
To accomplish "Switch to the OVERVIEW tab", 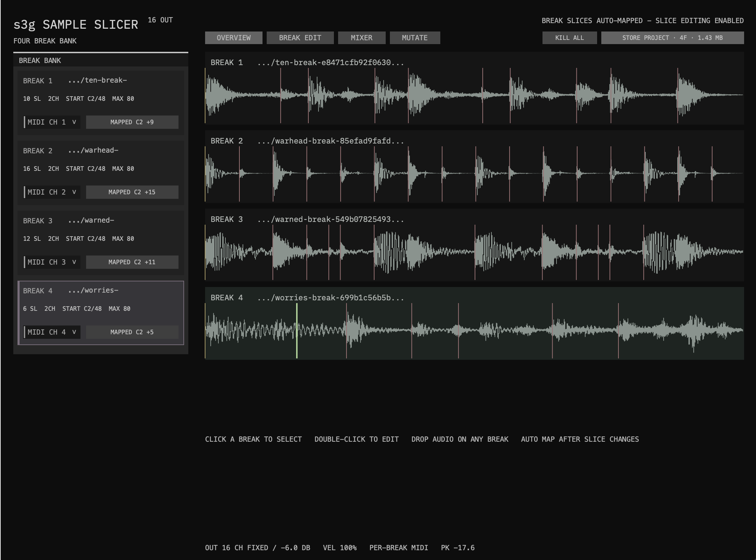I will click(x=233, y=38).
